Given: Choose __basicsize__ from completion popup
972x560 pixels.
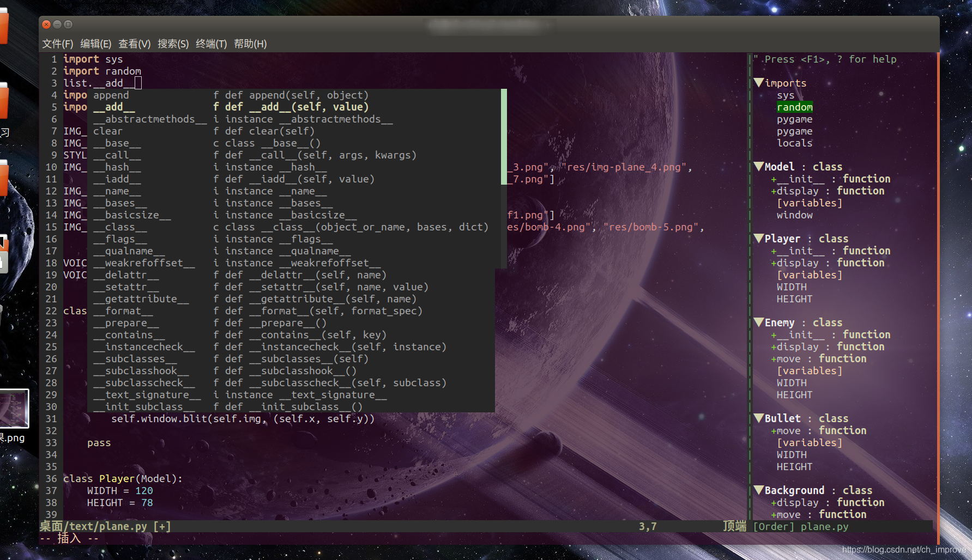Looking at the screenshot, I should (x=294, y=215).
